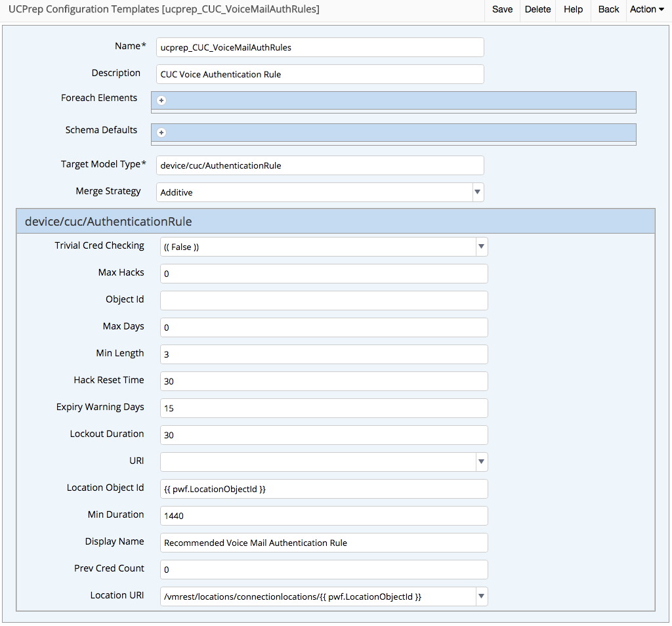Click the Min Length field
672x626 pixels.
pos(324,354)
